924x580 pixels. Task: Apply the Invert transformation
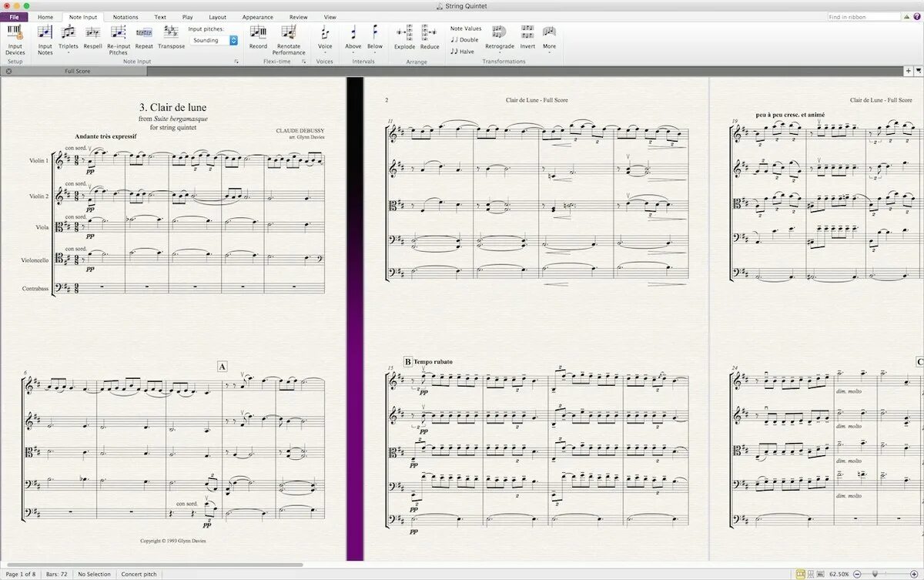pos(527,36)
